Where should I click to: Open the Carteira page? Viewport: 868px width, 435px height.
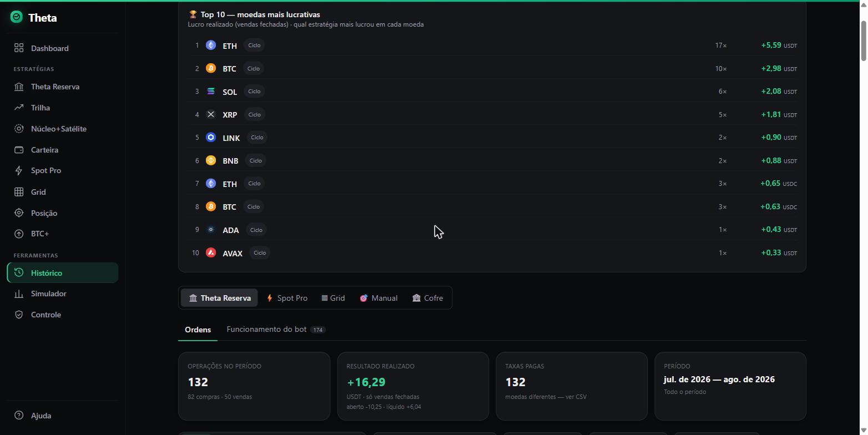(63, 150)
